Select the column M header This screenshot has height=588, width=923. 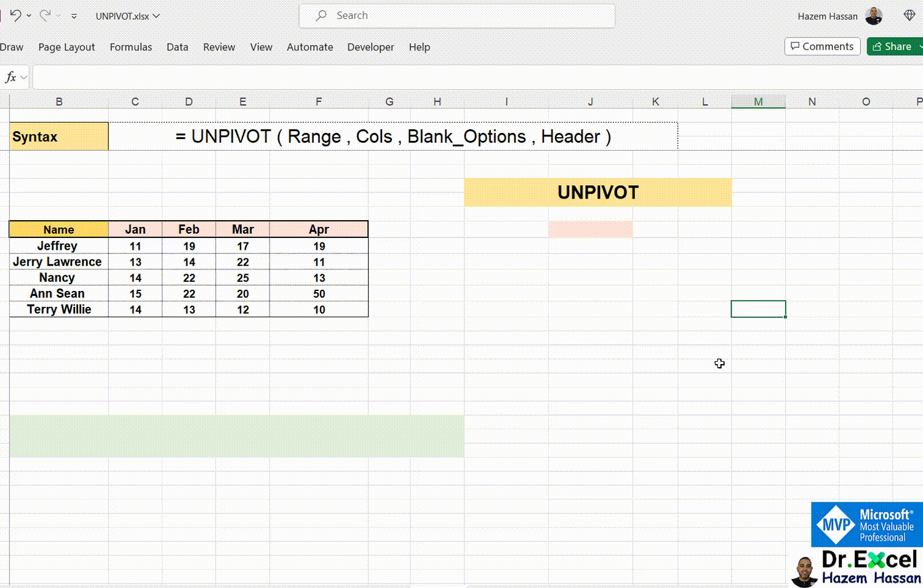[758, 101]
